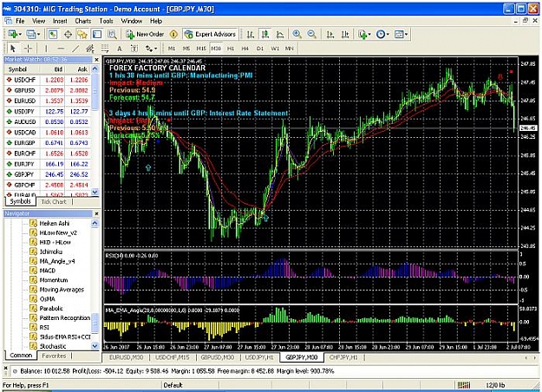This screenshot has width=542, height=392.
Task: Switch chart to candlesticks icon
Action: point(265,34)
